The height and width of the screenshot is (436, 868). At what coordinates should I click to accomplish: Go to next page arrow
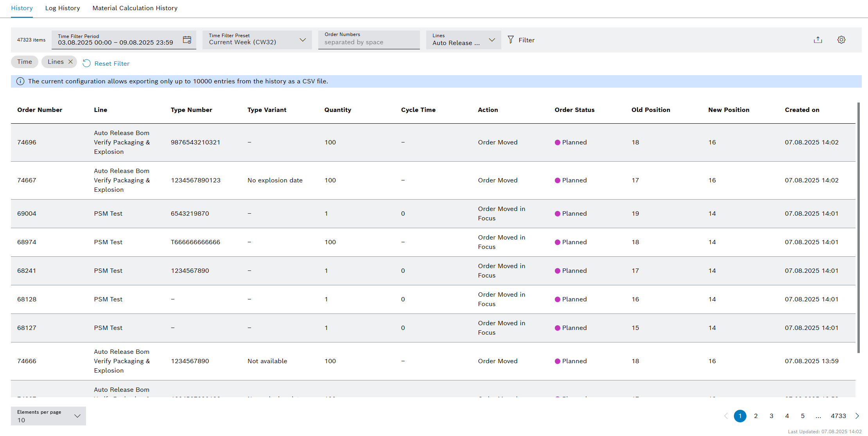point(857,416)
